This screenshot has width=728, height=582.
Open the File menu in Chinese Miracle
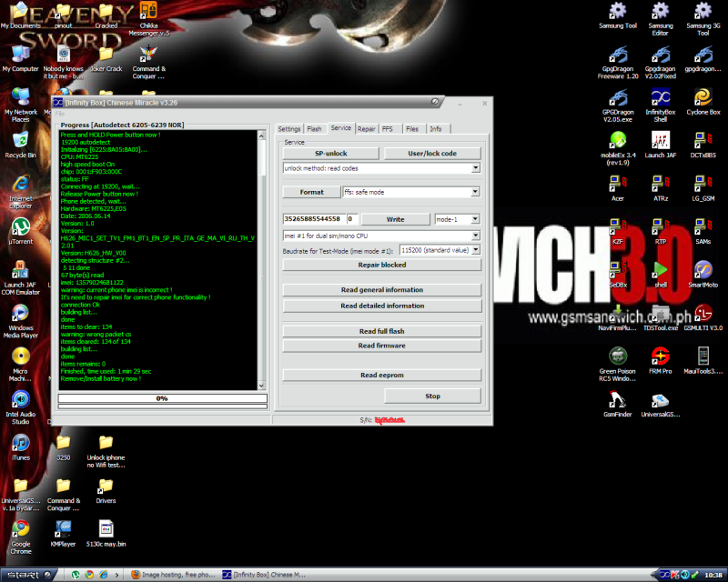pos(60,115)
